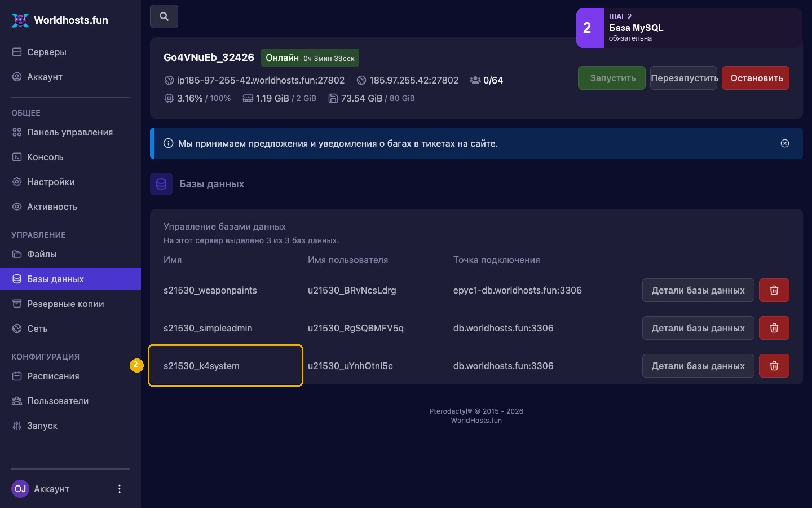Click the OJ account avatar

(x=20, y=489)
